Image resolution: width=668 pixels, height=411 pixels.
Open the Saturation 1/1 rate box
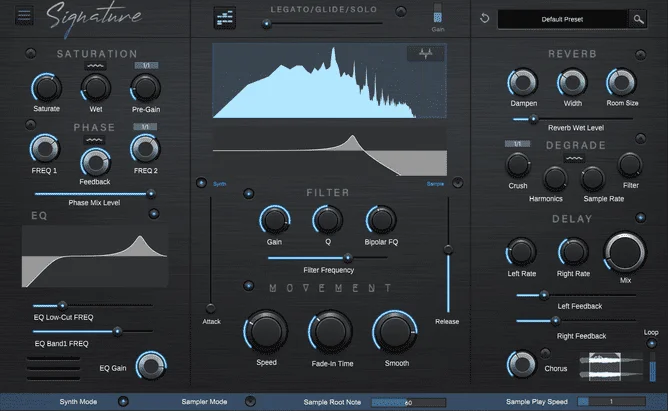(x=146, y=65)
